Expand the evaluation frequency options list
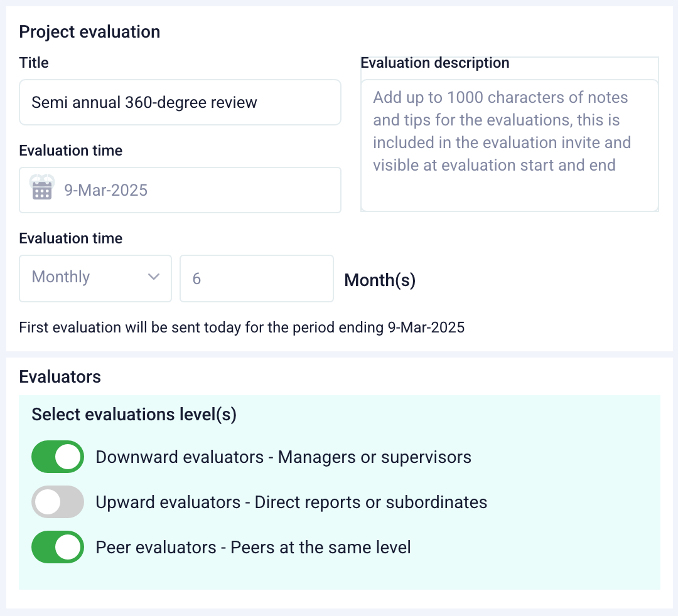Screen dimensions: 678x616 pyautogui.click(x=94, y=279)
